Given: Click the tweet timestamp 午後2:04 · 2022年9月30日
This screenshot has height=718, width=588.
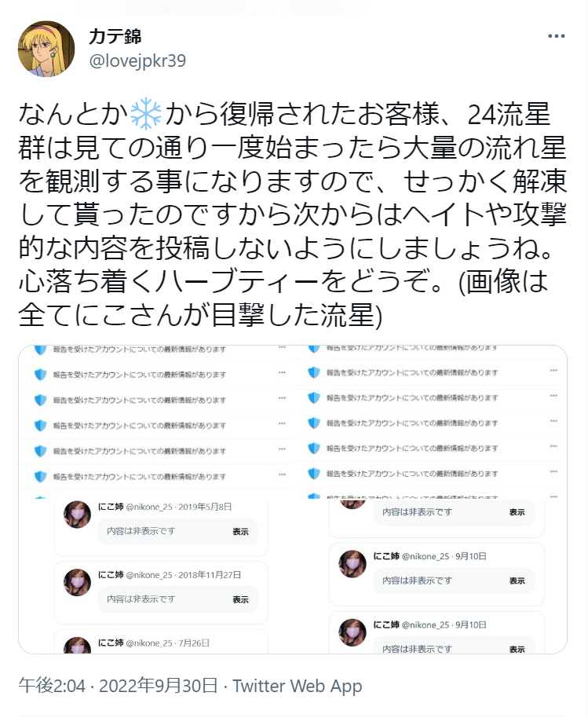Looking at the screenshot, I should click(x=118, y=686).
